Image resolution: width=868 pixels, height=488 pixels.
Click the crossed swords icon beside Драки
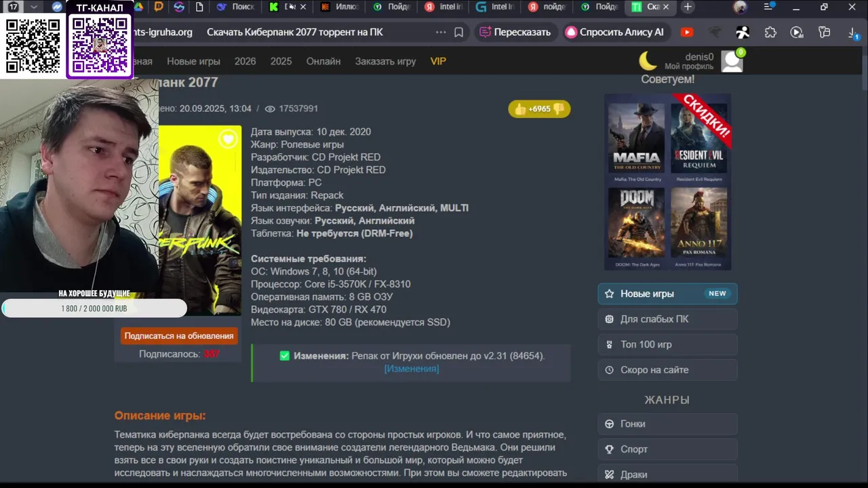coord(609,475)
